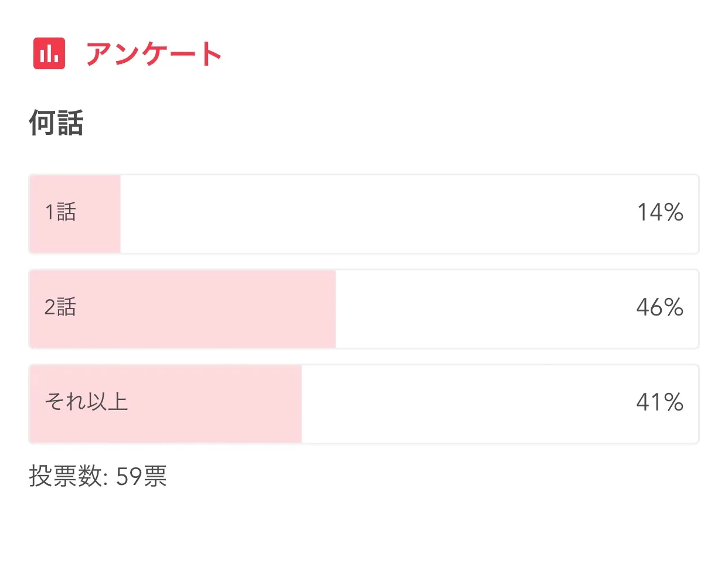Click the 話 character in the 1話 option
This screenshot has height=587, width=728.
coord(67,212)
